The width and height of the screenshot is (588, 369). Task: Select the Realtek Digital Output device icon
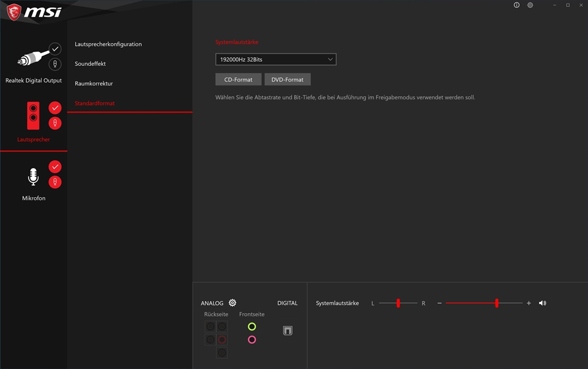[x=33, y=58]
